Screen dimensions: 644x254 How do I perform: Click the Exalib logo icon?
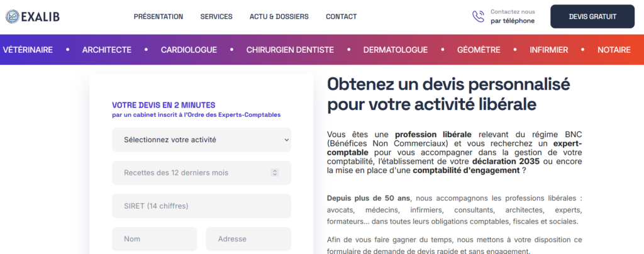[12, 16]
